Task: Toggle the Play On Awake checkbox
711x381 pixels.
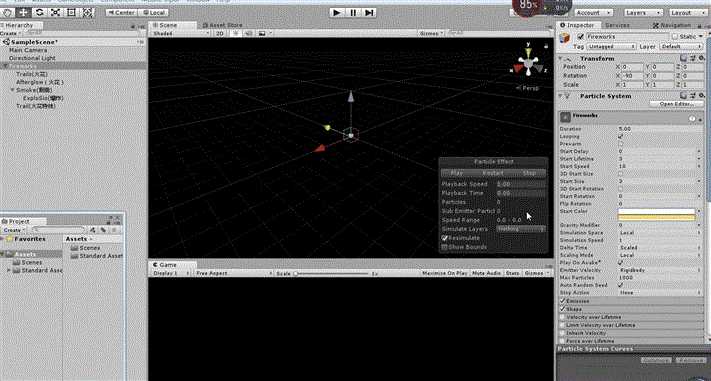Action: pos(621,263)
